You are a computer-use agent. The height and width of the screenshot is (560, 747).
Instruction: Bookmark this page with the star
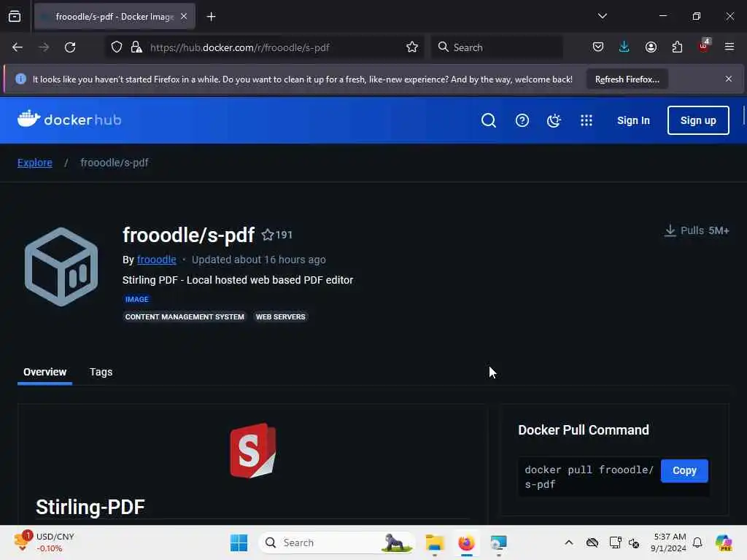pos(412,47)
